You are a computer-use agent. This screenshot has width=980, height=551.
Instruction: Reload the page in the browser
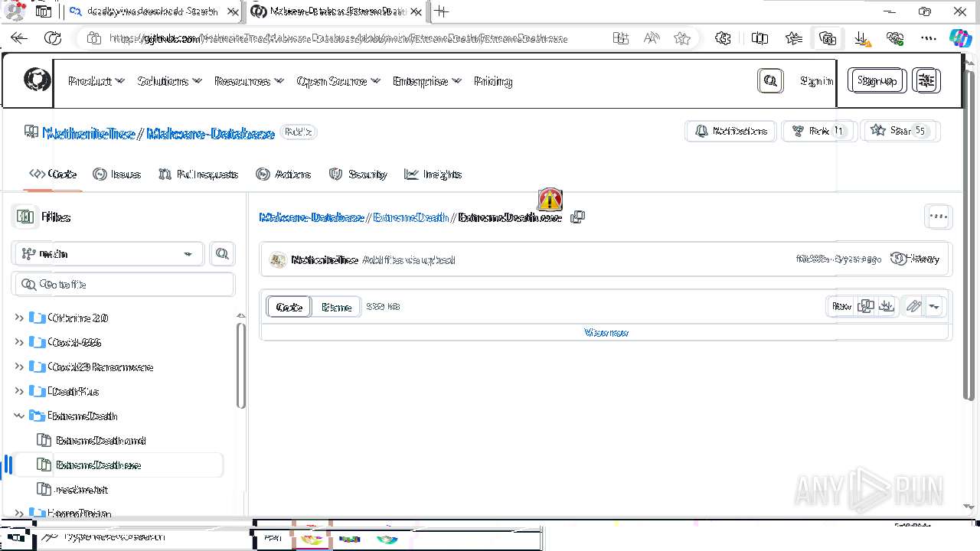tap(53, 37)
